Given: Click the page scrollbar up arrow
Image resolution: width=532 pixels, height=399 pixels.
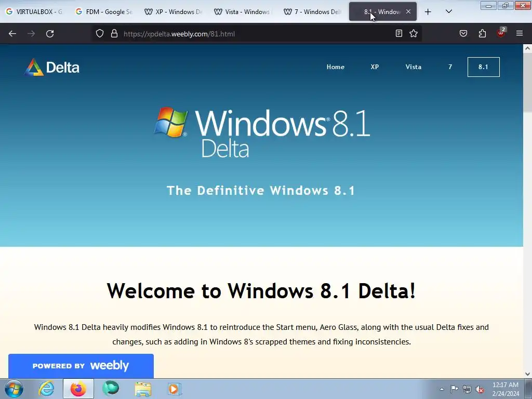Looking at the screenshot, I should (527, 48).
